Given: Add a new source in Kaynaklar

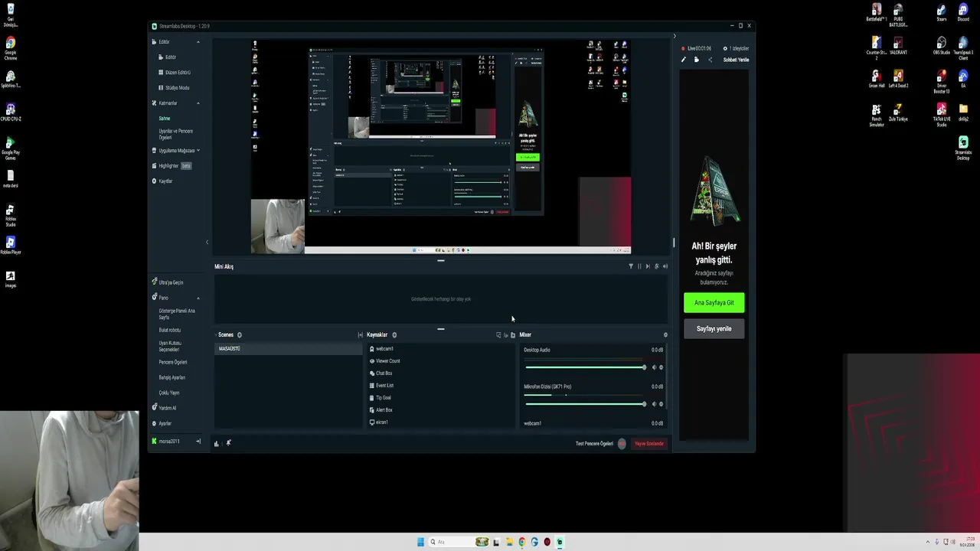Looking at the screenshot, I should coord(395,334).
